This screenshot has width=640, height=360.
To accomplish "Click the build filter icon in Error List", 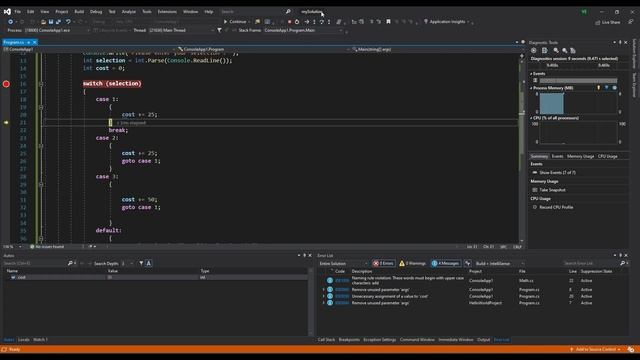I will [468, 263].
